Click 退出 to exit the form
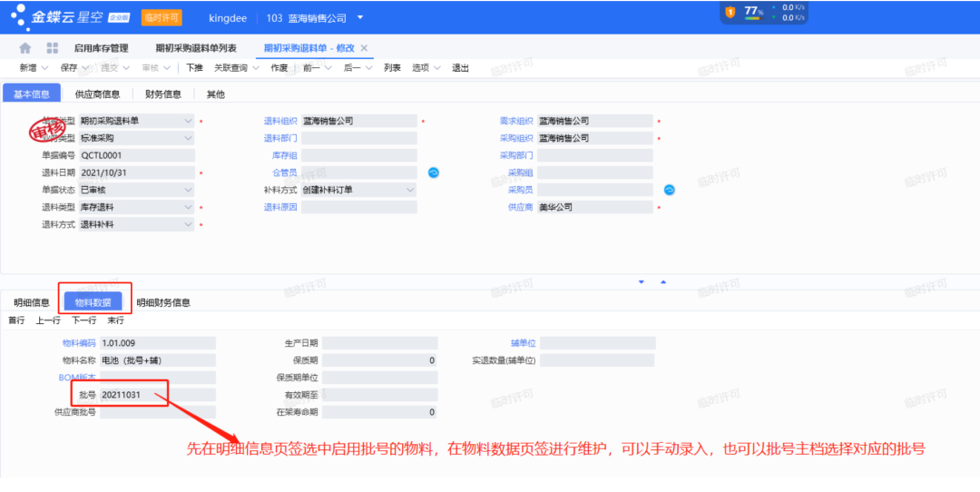980x492 pixels. [x=461, y=67]
